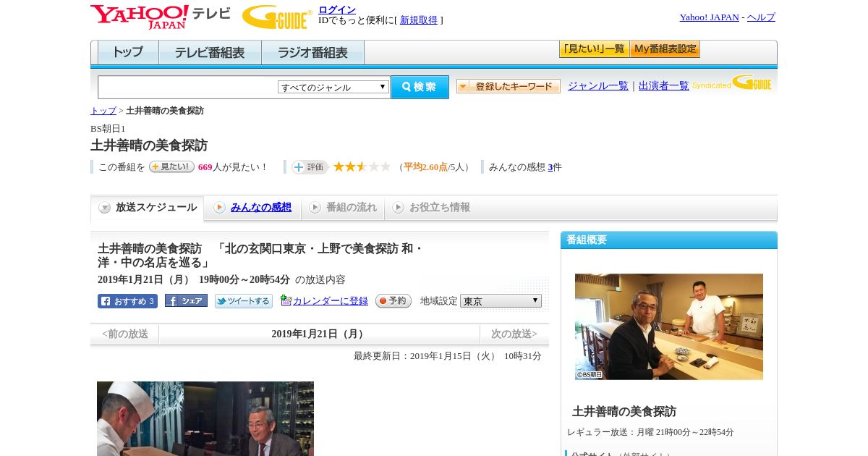Click the 番組概要 panel header
The height and width of the screenshot is (456, 868).
point(669,240)
